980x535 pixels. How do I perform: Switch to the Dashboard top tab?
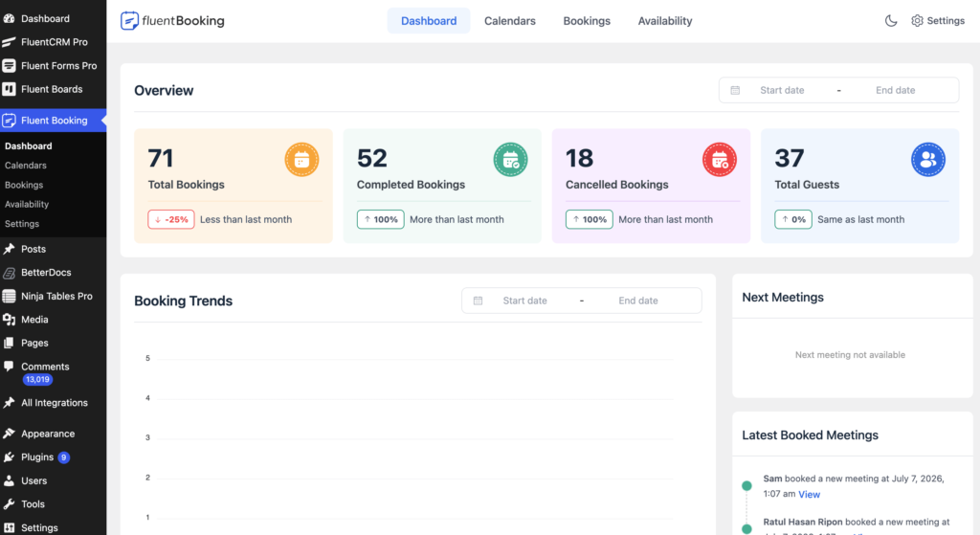(429, 21)
